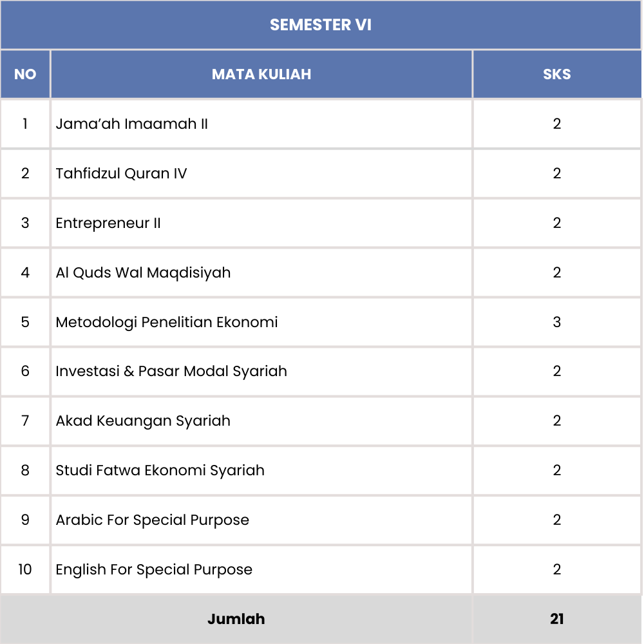Click the SEMESTER VI title header
The height and width of the screenshot is (644, 644).
point(320,25)
